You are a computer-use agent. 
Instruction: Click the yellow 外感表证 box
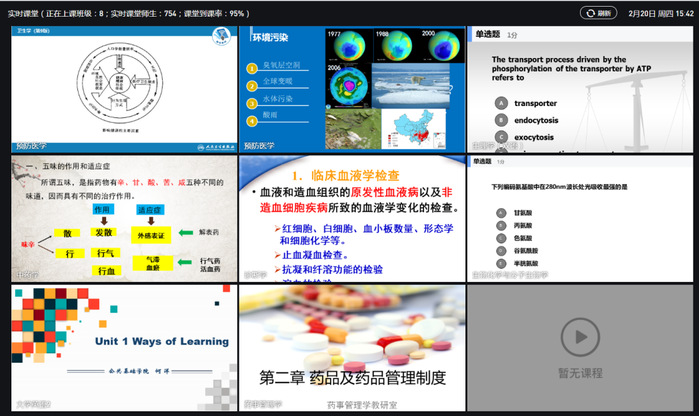151,235
